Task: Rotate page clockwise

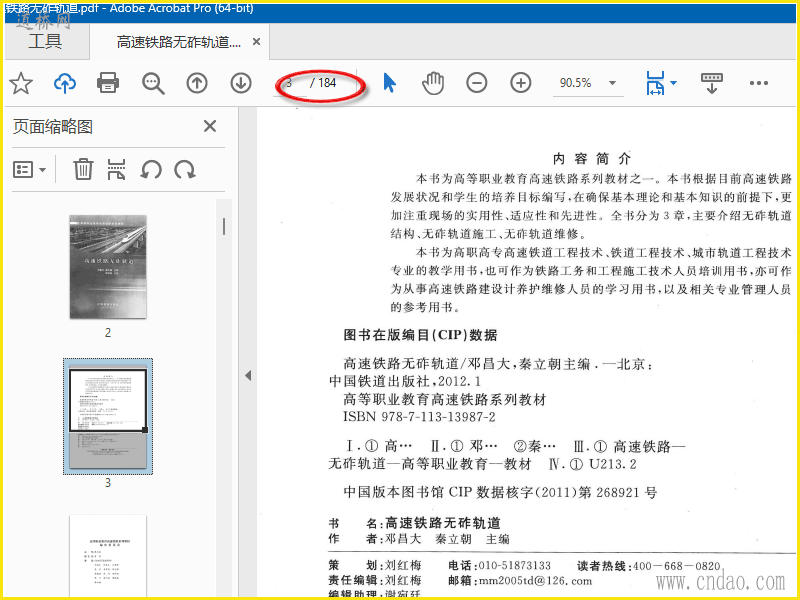Action: tap(185, 169)
